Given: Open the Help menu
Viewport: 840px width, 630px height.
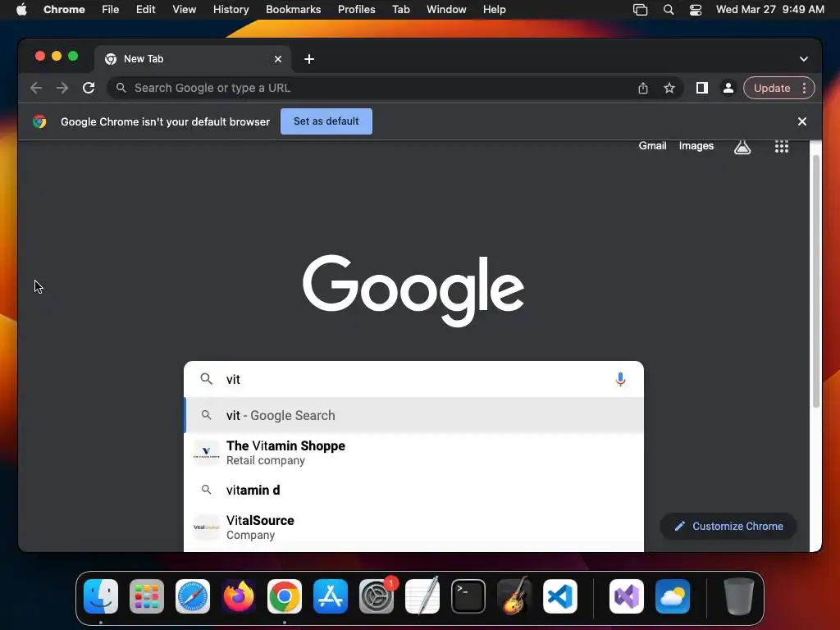Looking at the screenshot, I should tap(495, 10).
